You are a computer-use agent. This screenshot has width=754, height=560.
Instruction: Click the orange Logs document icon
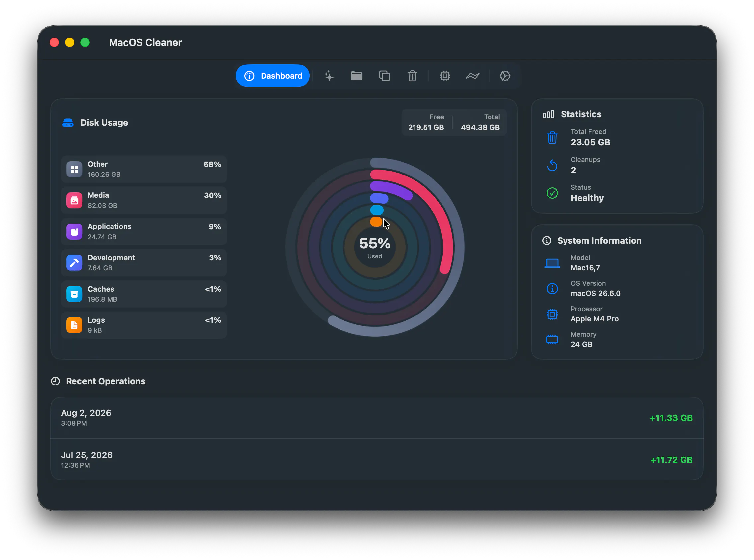pos(74,325)
